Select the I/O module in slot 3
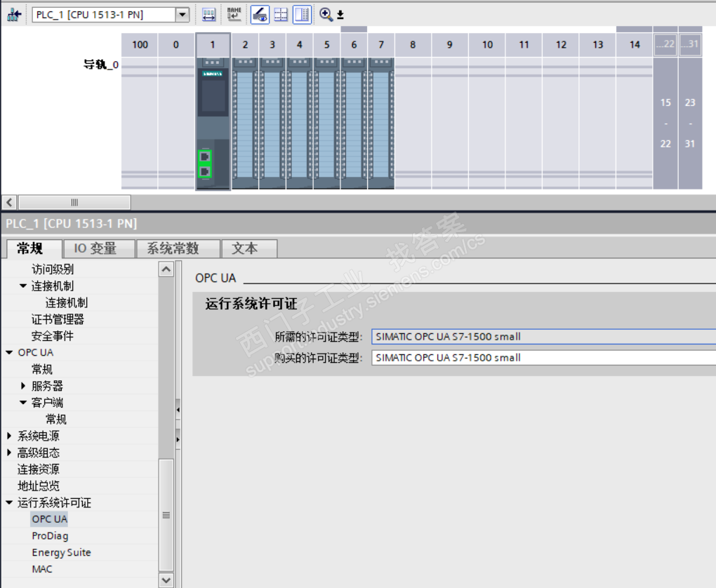716x588 pixels. [272, 122]
